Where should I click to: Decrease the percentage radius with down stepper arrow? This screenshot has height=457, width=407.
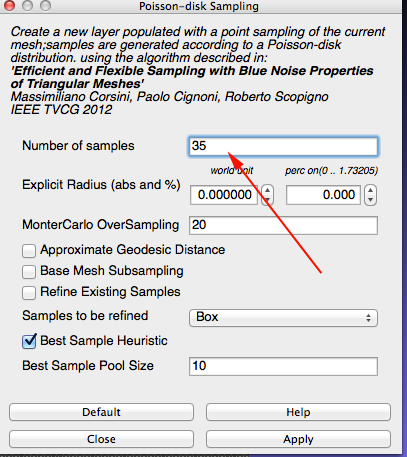370,200
